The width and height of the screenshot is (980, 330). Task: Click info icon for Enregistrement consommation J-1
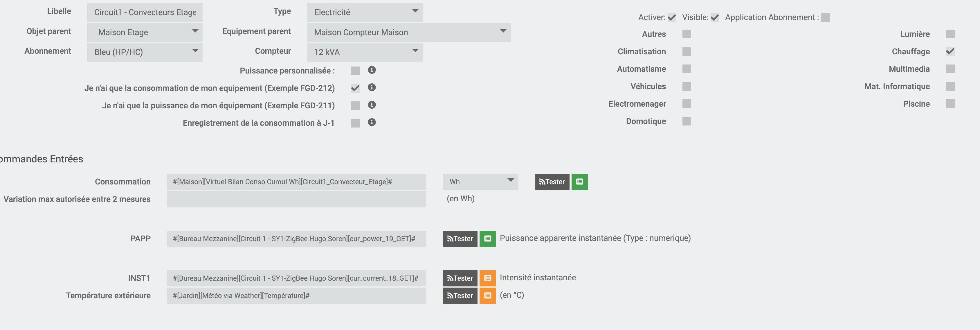[x=372, y=122]
